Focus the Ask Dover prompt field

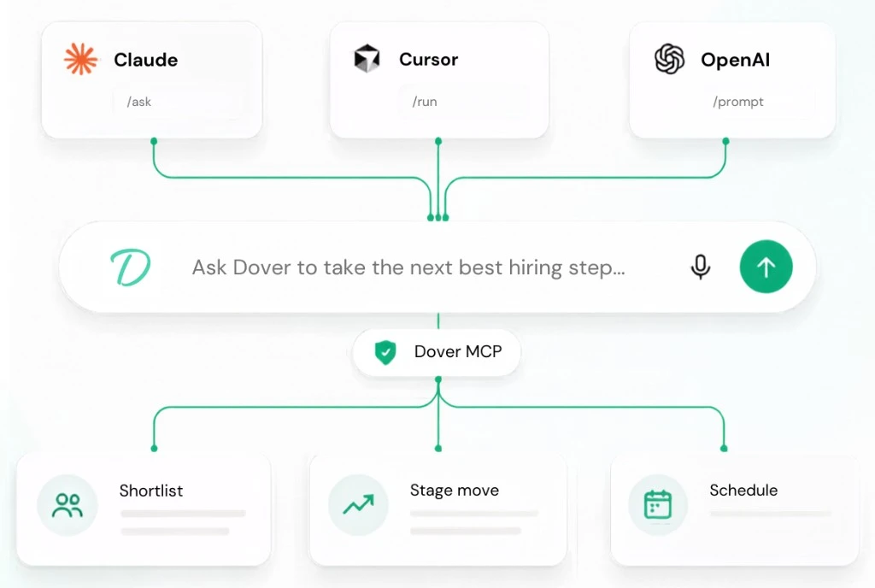437,268
